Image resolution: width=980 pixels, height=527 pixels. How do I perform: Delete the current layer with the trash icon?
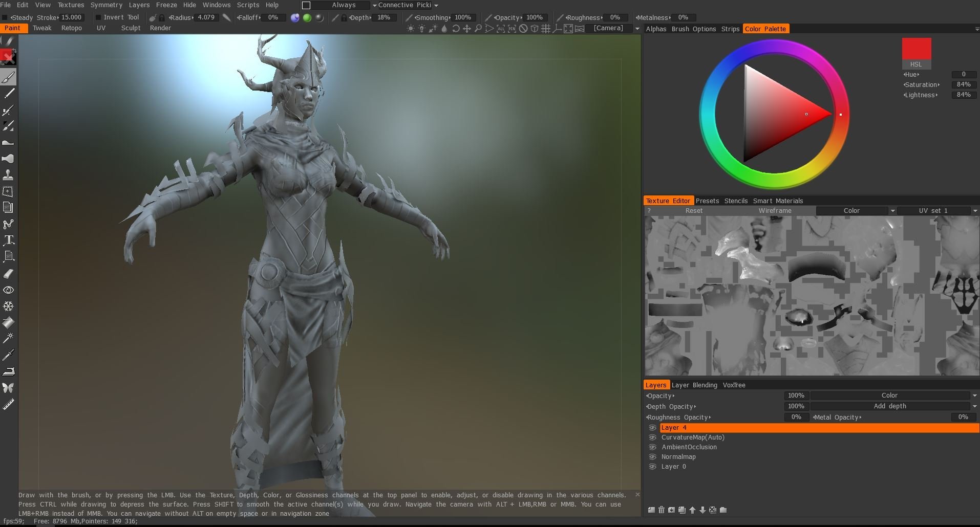(662, 510)
